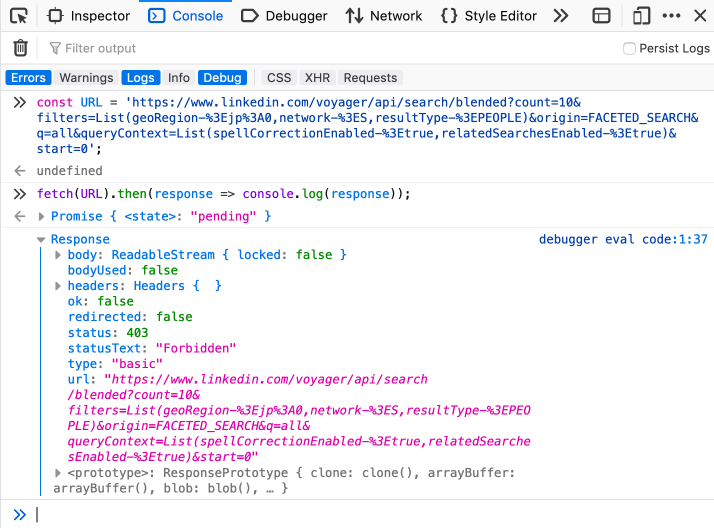The image size is (714, 528).
Task: Click the redirected: false property
Action: 130,317
